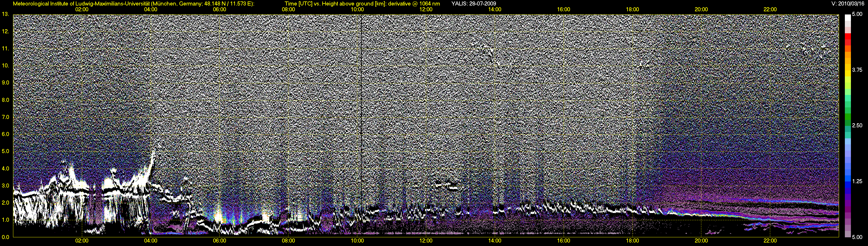Pick the yellow segment of the colorbar
This screenshot has height=246, width=868.
[x=847, y=74]
